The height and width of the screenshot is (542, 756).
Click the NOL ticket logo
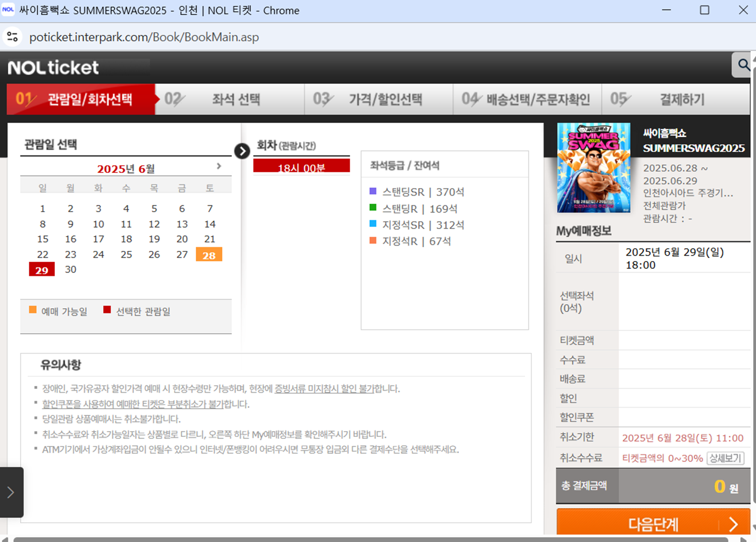click(x=53, y=68)
